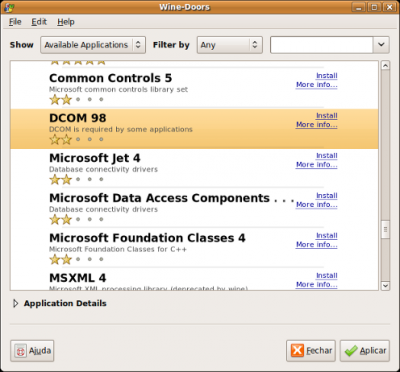
Task: Click the list scrollbar down arrow
Action: coord(385,286)
